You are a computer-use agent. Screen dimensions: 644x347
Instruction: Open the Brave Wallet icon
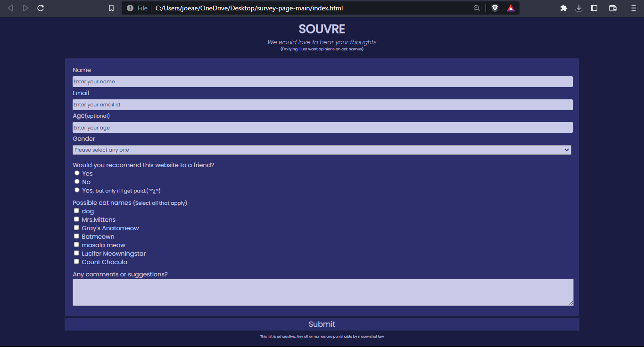tap(612, 8)
